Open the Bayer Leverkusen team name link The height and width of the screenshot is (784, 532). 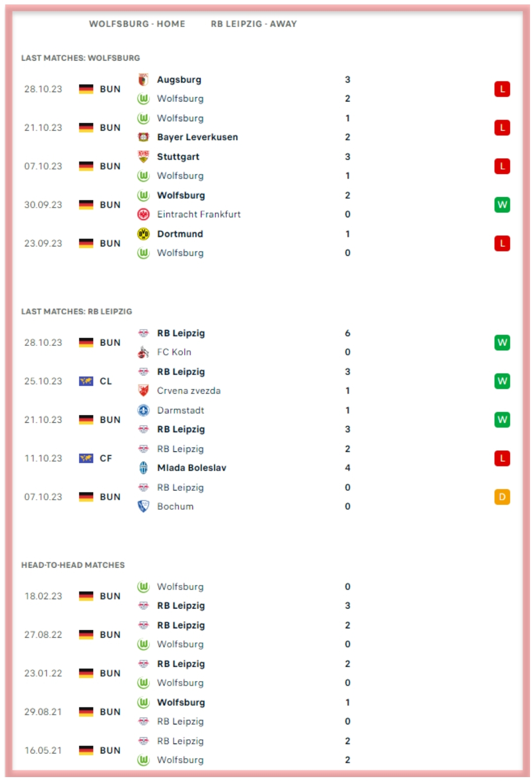point(198,137)
